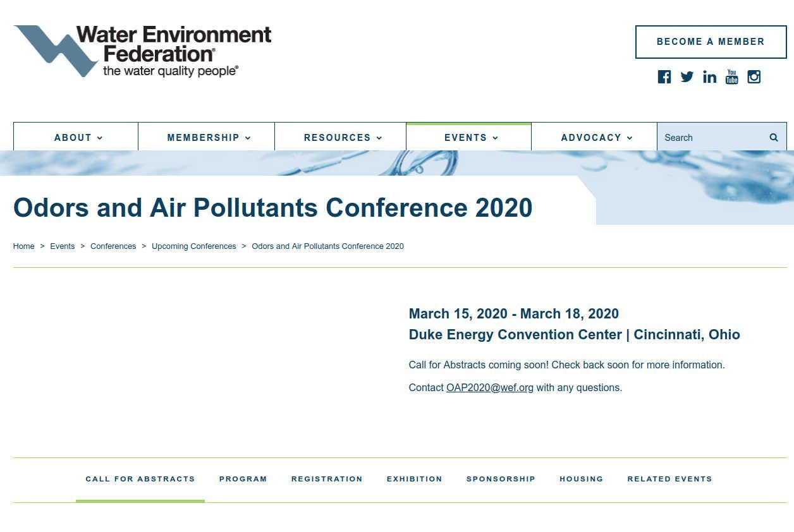Open the WEF Twitter icon
794x532 pixels.
(x=687, y=77)
